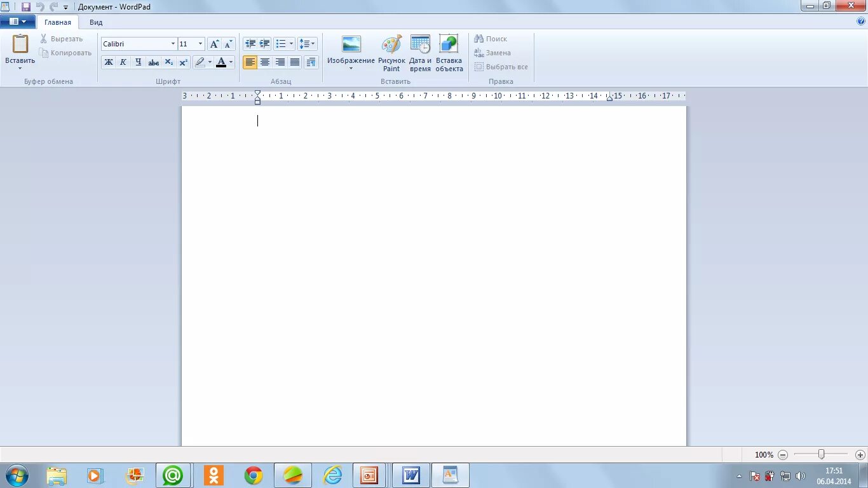Toggle strikethrough (abc) formatting
This screenshot has height=488, width=868.
(153, 62)
